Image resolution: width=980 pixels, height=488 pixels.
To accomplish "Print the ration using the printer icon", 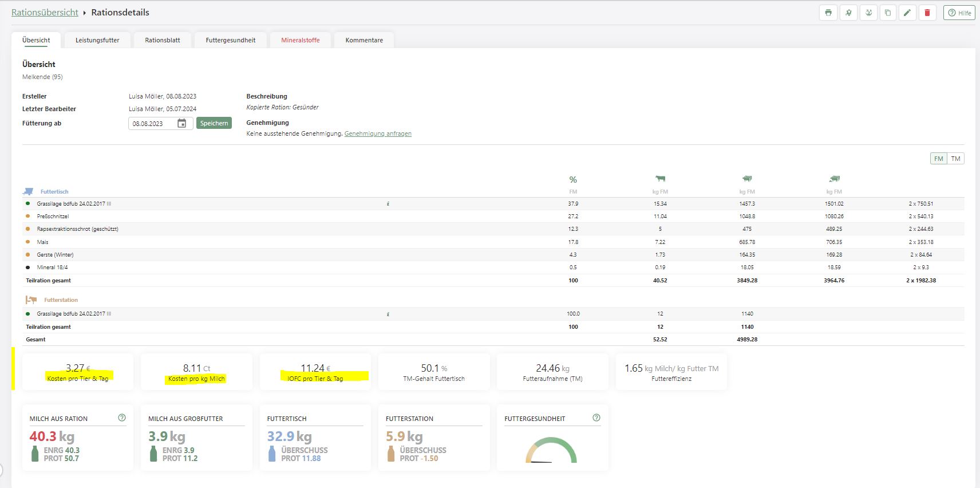I will 828,13.
